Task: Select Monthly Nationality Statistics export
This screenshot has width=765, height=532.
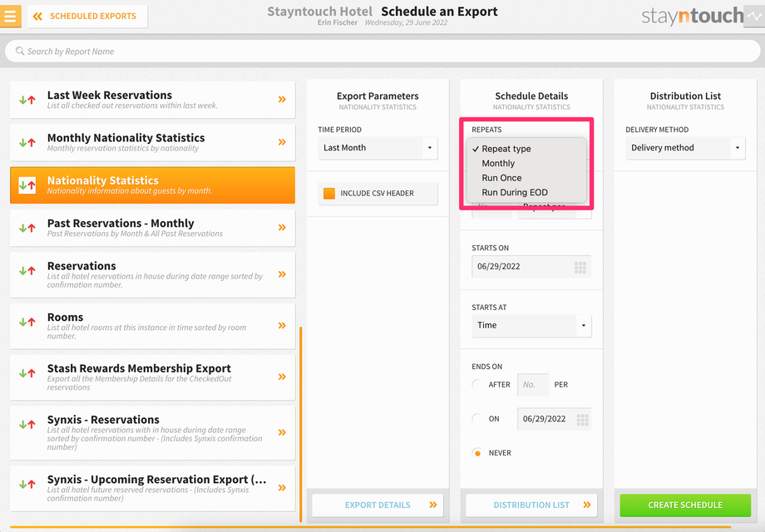Action: click(153, 142)
